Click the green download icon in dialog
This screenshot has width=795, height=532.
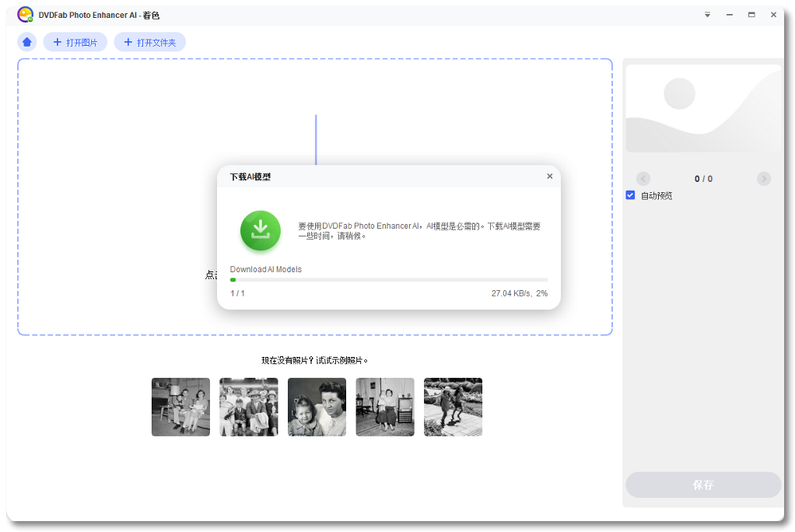coord(260,231)
